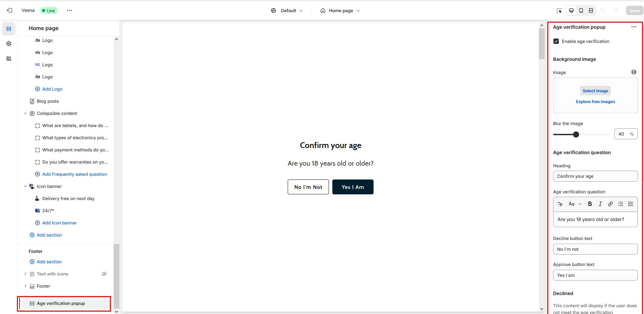The image size is (644, 314).
Task: Open the Home page template dropdown
Action: 340,10
